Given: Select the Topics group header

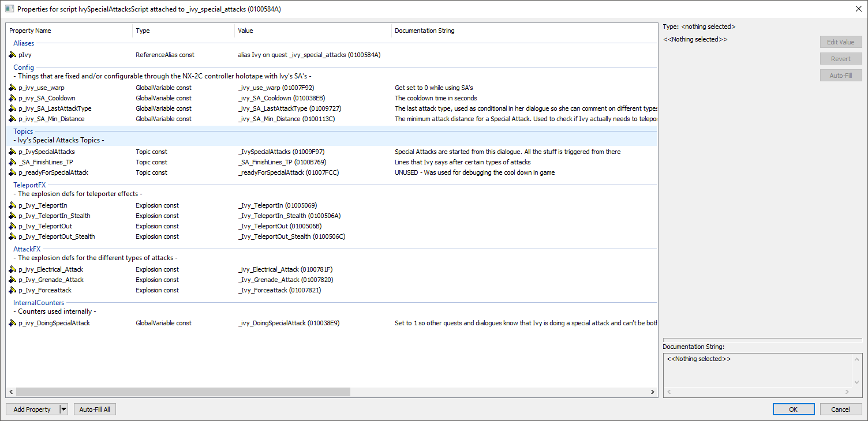Looking at the screenshot, I should tap(24, 131).
